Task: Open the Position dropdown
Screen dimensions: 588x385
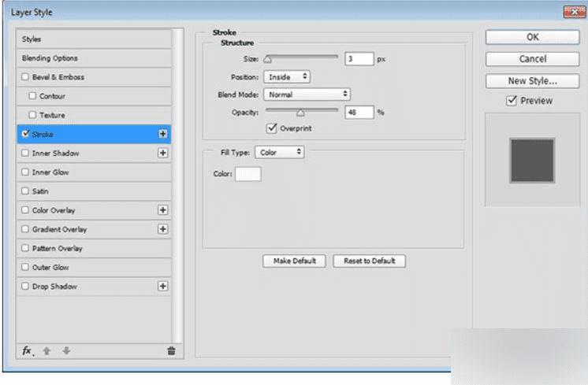Action: pyautogui.click(x=287, y=77)
